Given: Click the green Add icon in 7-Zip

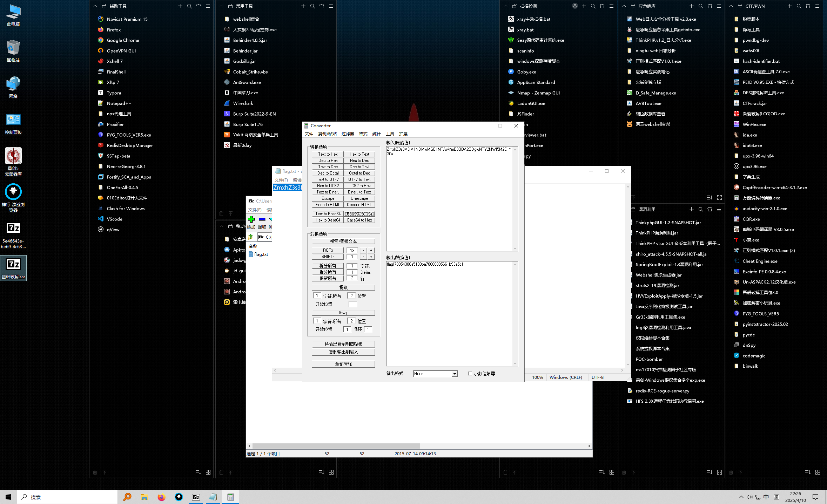Looking at the screenshot, I should [251, 219].
